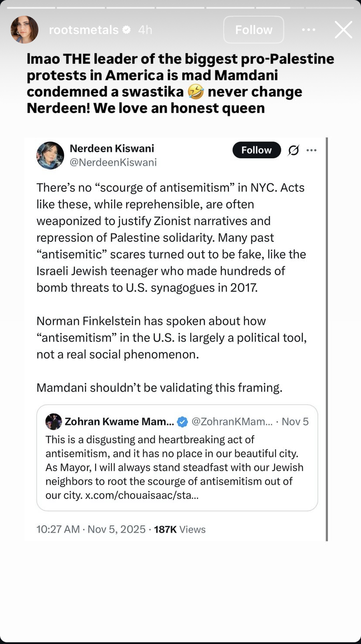Image resolution: width=361 pixels, height=644 pixels.
Task: Click Nerdeen Kiswani's tweet avatar
Action: point(50,155)
